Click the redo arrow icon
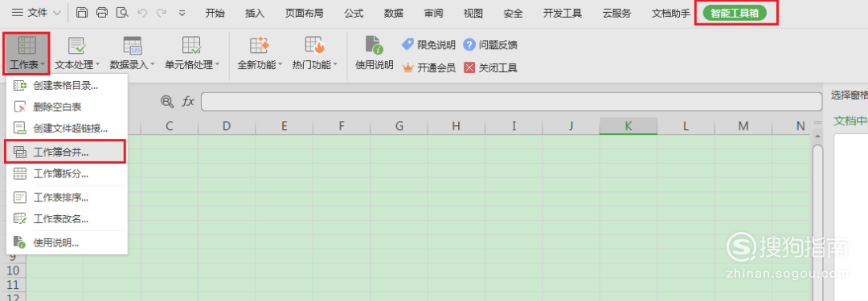 point(161,13)
